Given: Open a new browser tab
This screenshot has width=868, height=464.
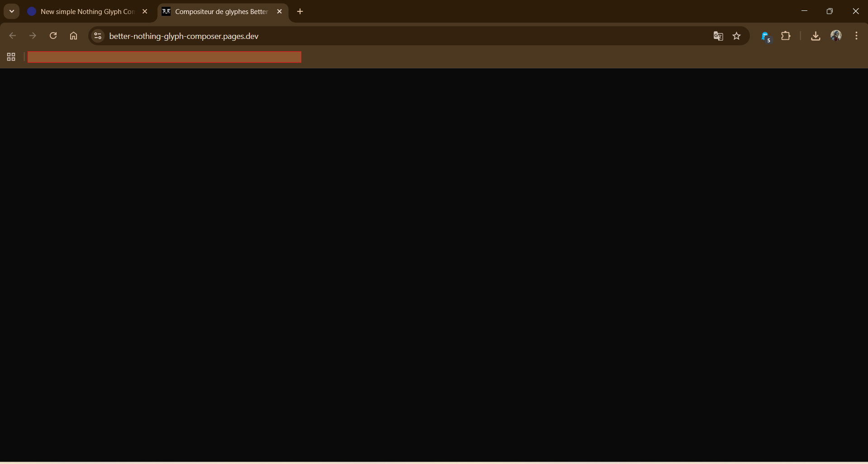Looking at the screenshot, I should (300, 12).
